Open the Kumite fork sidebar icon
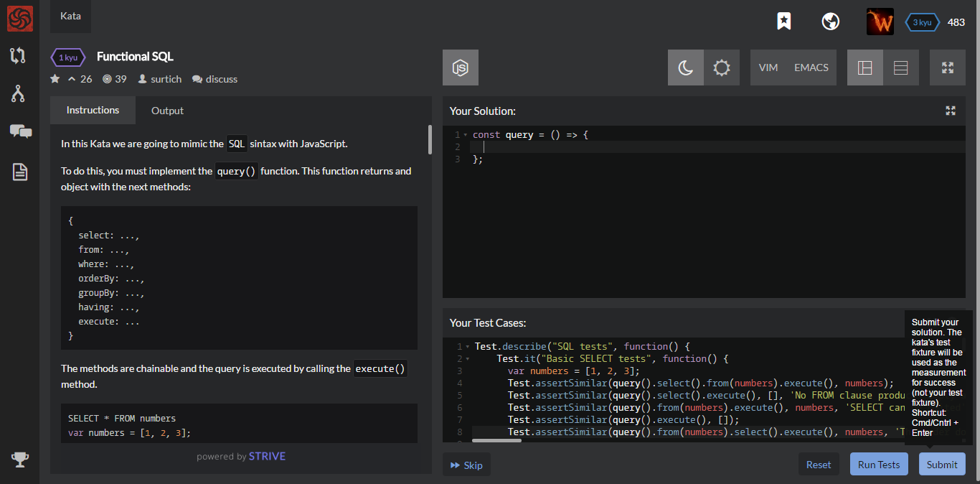The height and width of the screenshot is (484, 980). 19,93
